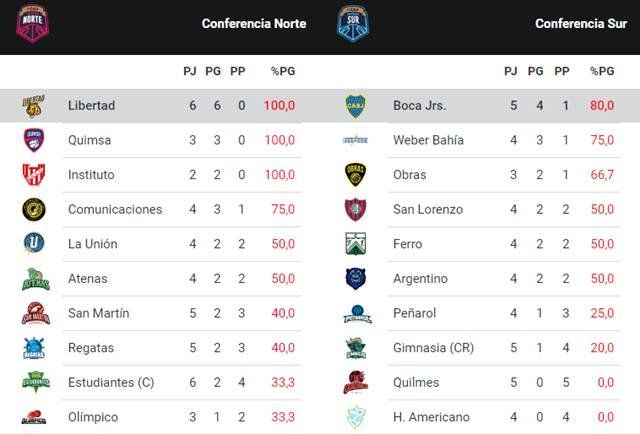Select the Conferencia Sur heading

coord(581,23)
